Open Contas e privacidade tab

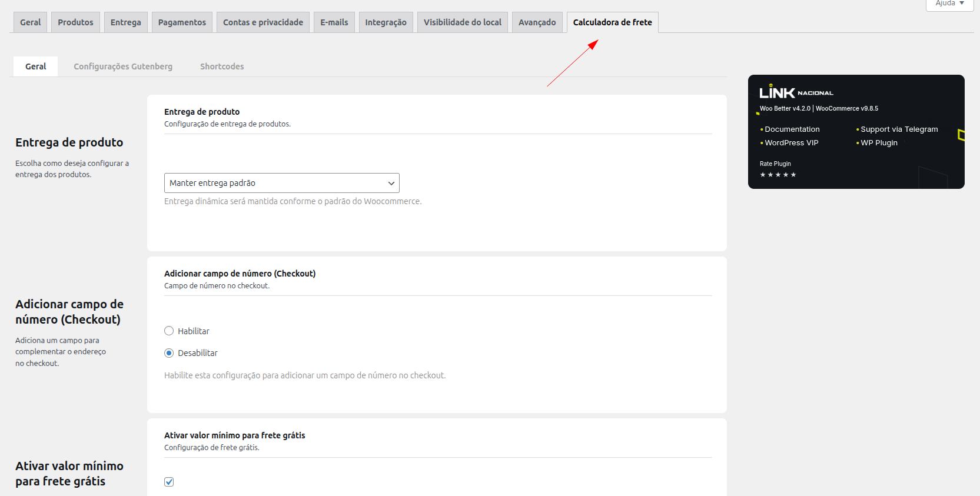[263, 22]
